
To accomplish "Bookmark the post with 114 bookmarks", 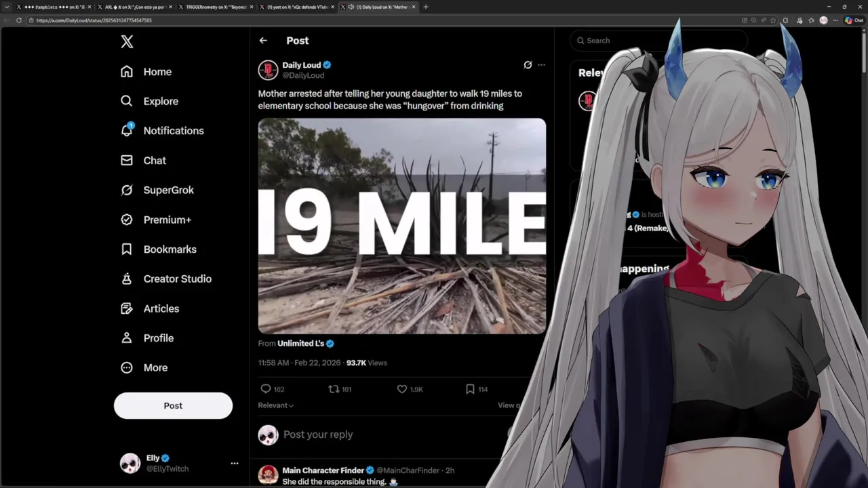I will coord(476,389).
